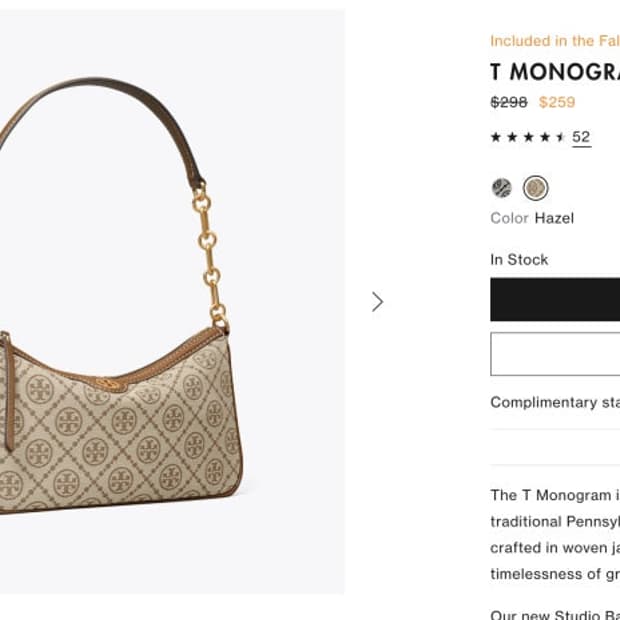Image resolution: width=620 pixels, height=620 pixels.
Task: Click 'The T Monogram' description paragraph
Action: (x=555, y=534)
